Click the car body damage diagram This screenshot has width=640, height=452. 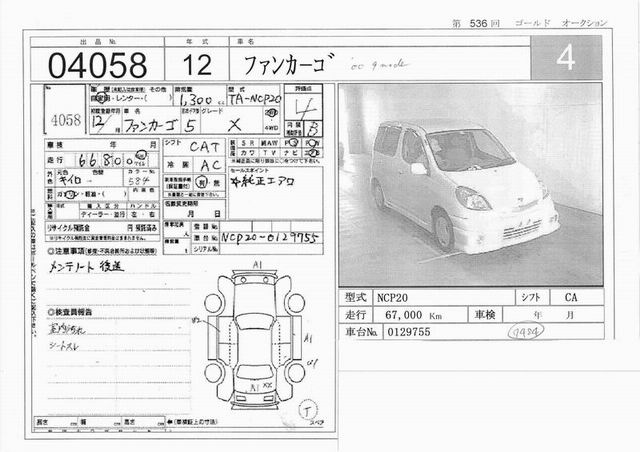tap(254, 340)
